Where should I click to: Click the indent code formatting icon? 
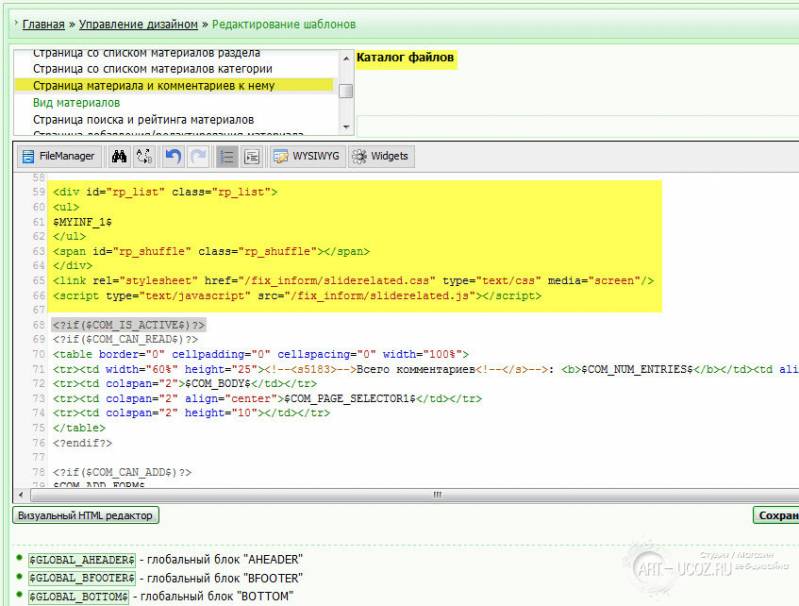click(x=252, y=156)
